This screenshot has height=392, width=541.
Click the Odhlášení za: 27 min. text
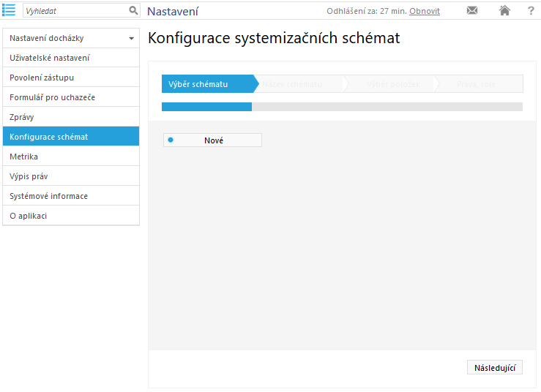point(367,11)
